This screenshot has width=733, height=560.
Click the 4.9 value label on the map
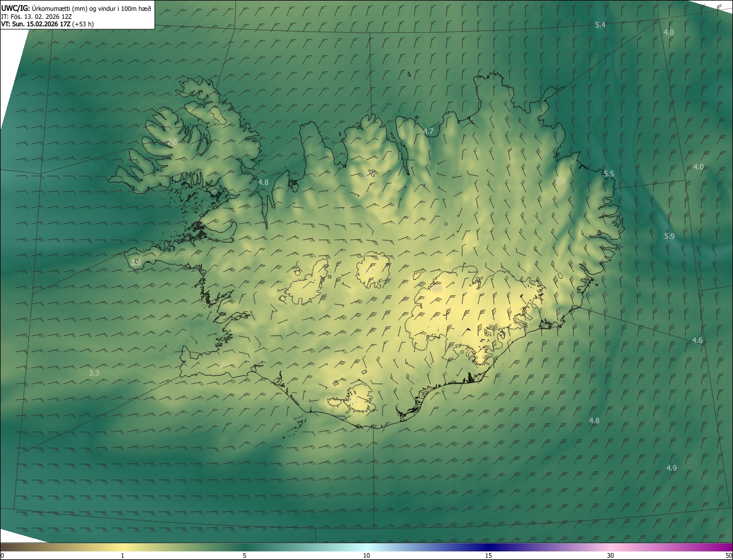pos(671,468)
